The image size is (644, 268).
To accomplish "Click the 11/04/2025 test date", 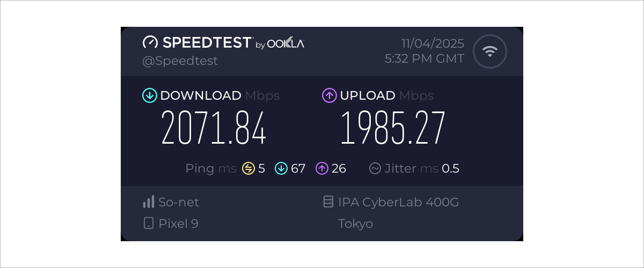I will [x=433, y=43].
